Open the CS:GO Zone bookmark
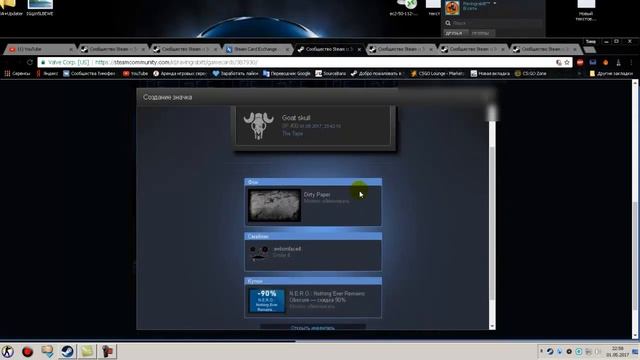 click(531, 73)
